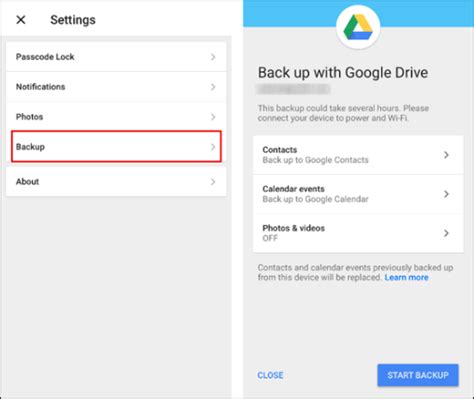The width and height of the screenshot is (474, 399).
Task: Click the blurred account email
Action: coord(293,89)
